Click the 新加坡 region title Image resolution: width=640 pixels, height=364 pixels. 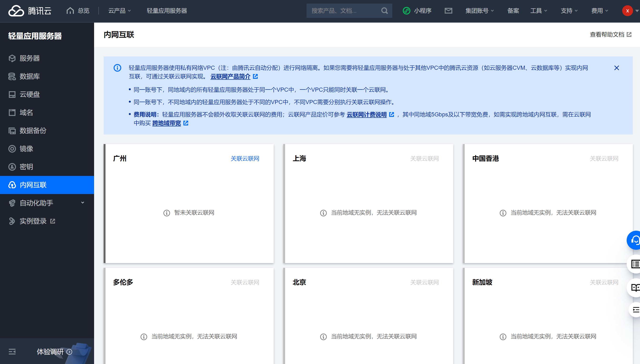482,282
